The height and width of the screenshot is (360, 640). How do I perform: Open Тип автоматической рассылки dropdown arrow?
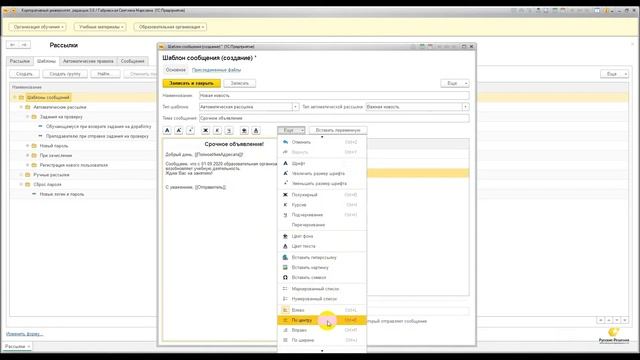click(x=465, y=107)
